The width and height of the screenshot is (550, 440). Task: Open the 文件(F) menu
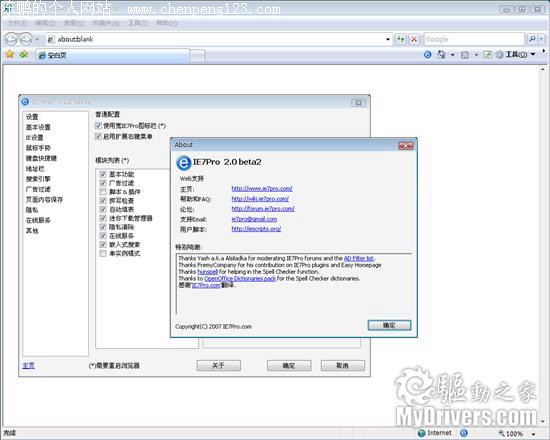tap(17, 23)
